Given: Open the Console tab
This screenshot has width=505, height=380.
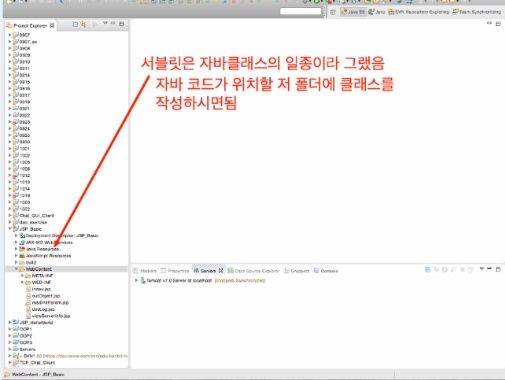Looking at the screenshot, I should point(326,271).
